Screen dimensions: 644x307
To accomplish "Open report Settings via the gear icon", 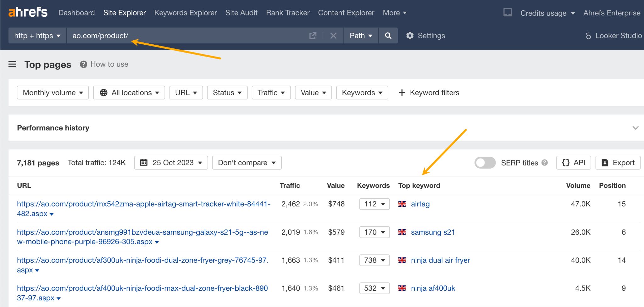I will click(410, 36).
